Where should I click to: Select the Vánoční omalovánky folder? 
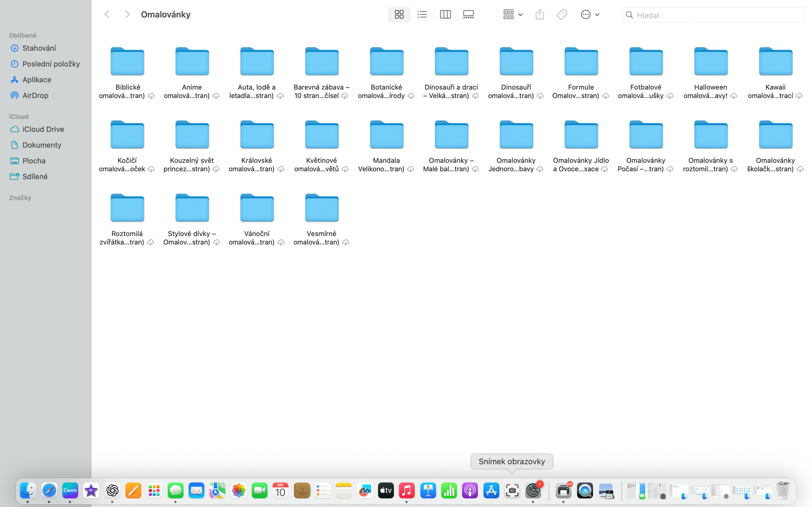(x=257, y=208)
